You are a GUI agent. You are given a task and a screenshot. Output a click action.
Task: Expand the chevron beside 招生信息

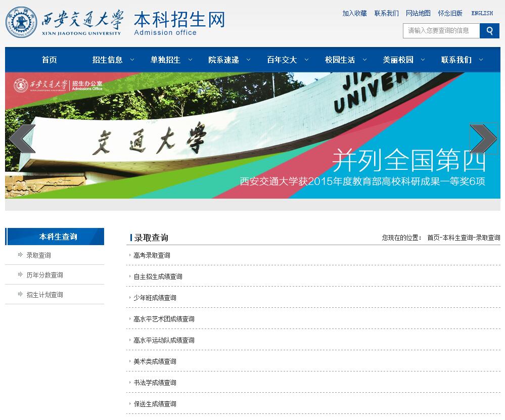point(132,60)
